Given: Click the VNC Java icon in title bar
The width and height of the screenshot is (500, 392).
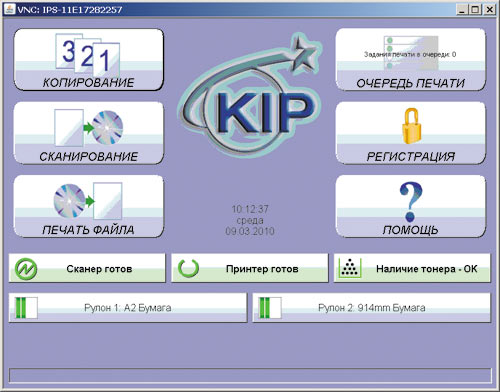Looking at the screenshot, I should pyautogui.click(x=9, y=9).
